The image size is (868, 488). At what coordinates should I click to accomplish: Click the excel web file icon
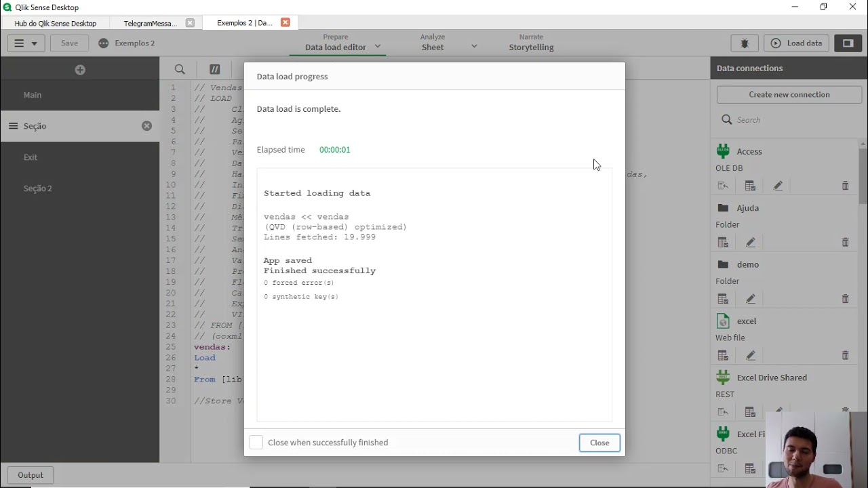pyautogui.click(x=723, y=321)
